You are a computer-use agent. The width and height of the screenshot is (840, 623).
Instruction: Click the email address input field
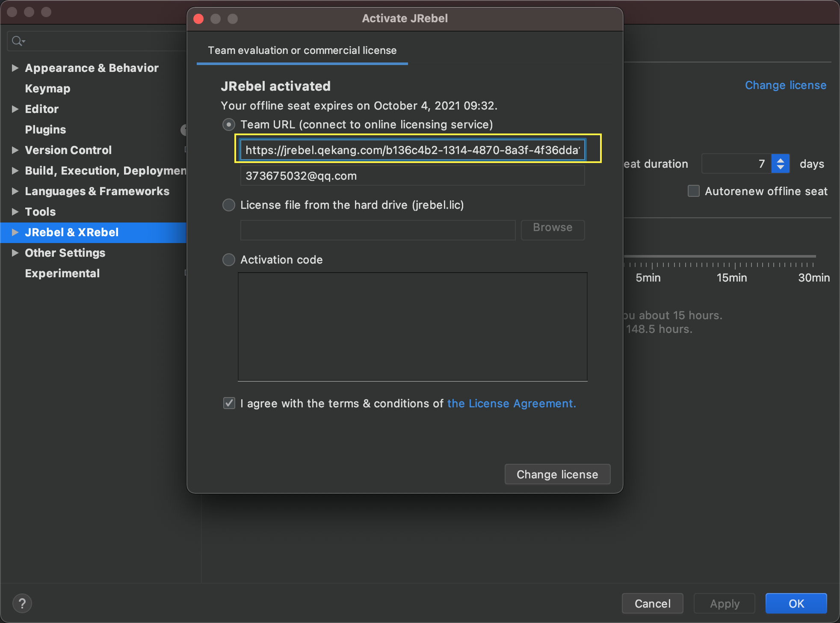point(412,176)
